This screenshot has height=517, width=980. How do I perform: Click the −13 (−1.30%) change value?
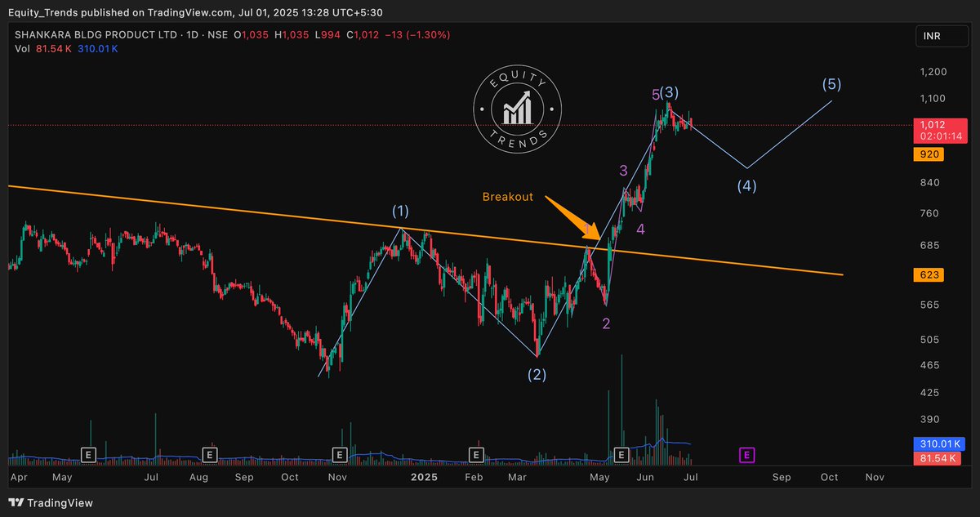(x=419, y=35)
